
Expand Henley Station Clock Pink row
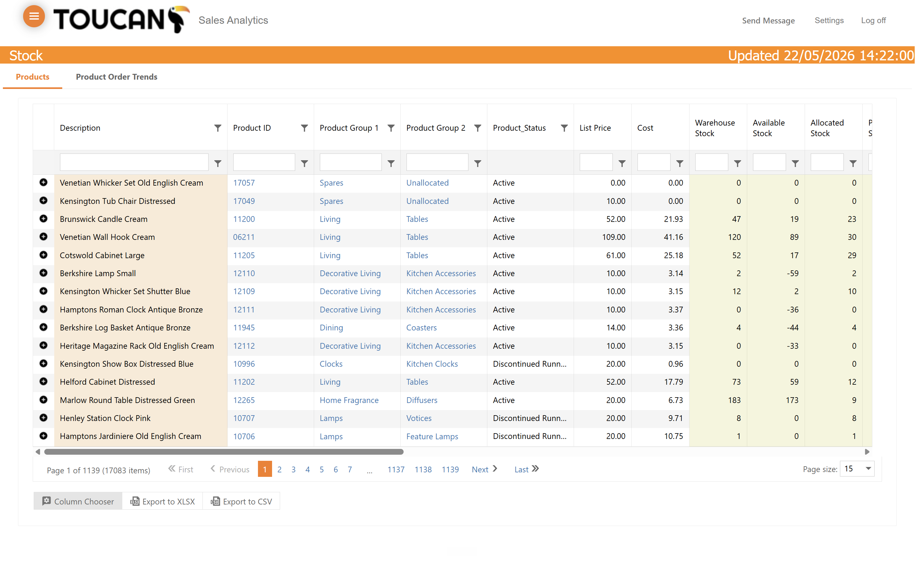pos(44,418)
